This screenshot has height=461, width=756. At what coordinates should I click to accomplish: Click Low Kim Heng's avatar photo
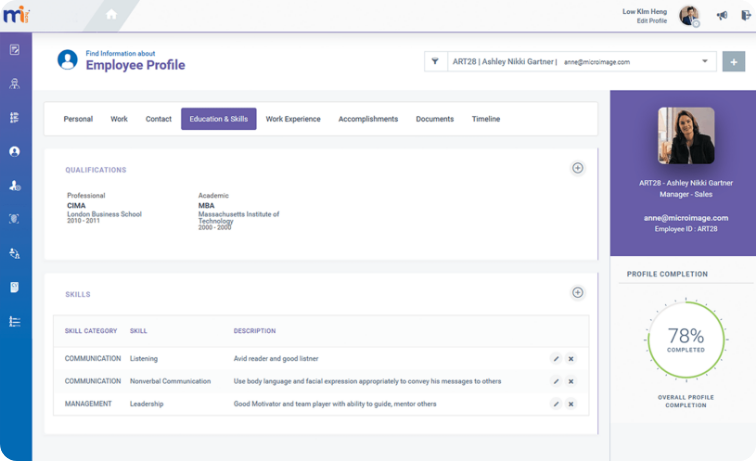coord(689,15)
